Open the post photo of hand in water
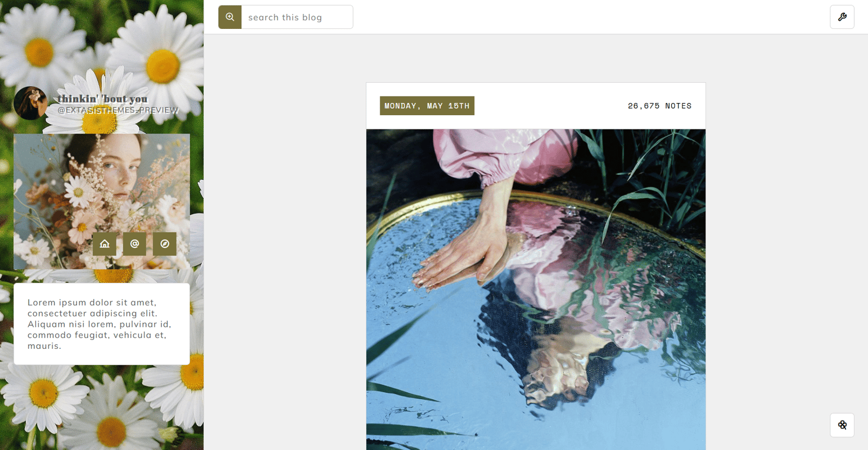 click(536, 289)
